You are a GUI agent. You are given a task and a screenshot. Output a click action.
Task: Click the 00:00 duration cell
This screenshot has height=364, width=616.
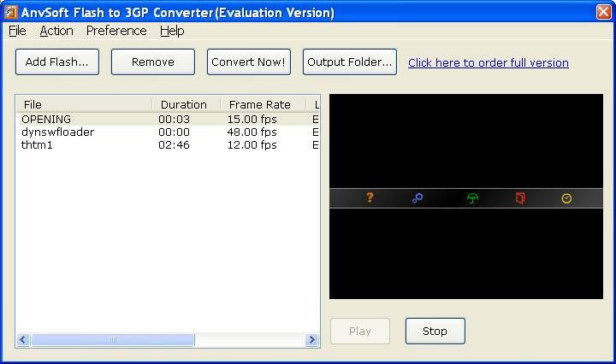(x=174, y=132)
